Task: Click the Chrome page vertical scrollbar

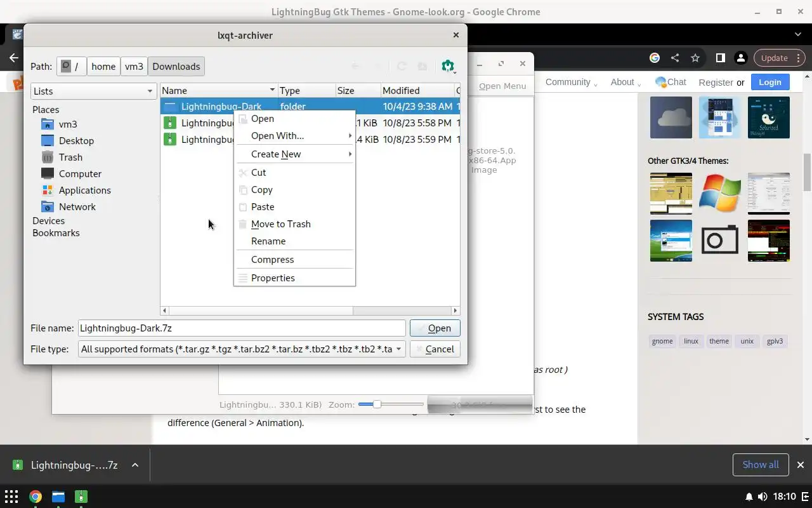Action: click(x=807, y=171)
